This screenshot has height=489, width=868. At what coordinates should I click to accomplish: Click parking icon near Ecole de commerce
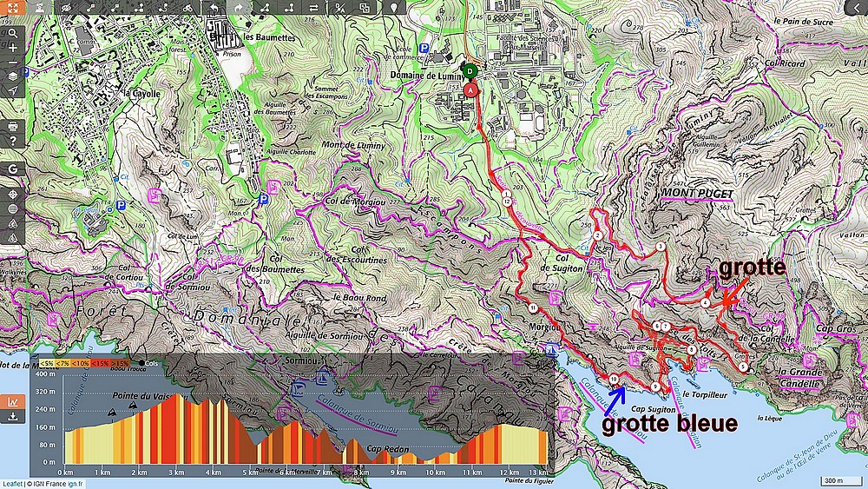click(x=424, y=49)
